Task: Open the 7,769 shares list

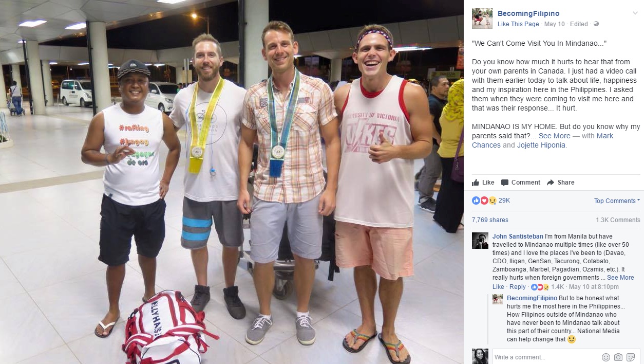Action: tap(490, 220)
